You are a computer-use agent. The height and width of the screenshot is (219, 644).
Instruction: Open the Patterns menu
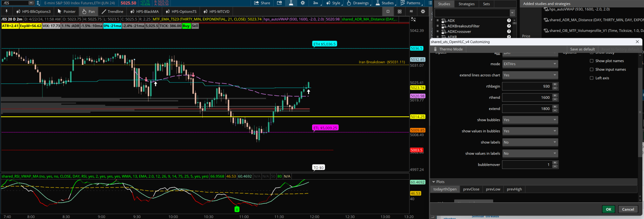tap(410, 3)
